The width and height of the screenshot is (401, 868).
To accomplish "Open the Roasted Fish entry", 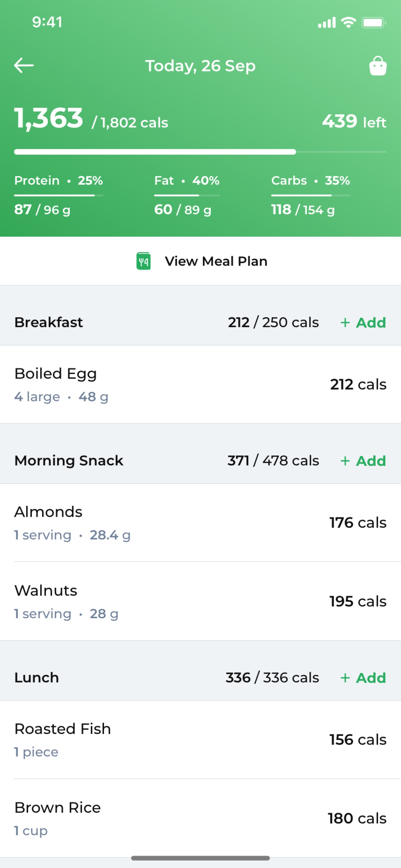I will click(201, 740).
